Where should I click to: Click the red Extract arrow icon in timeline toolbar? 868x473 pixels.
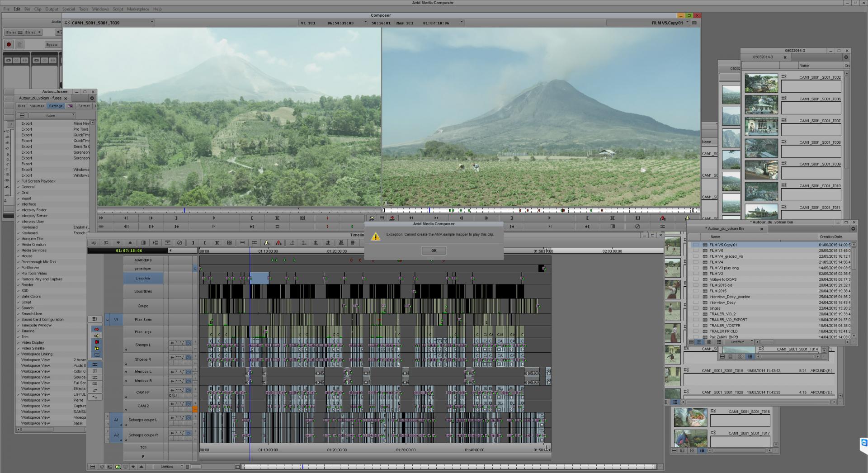point(278,243)
